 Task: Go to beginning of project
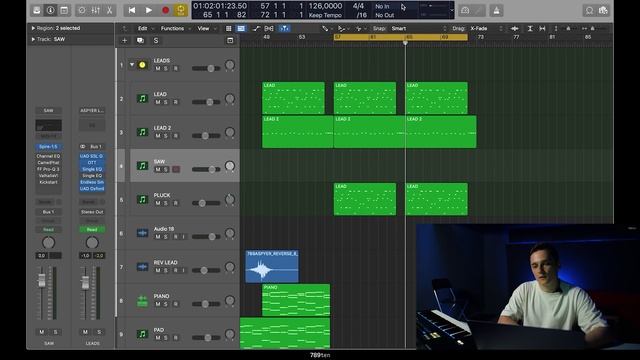pyautogui.click(x=132, y=10)
